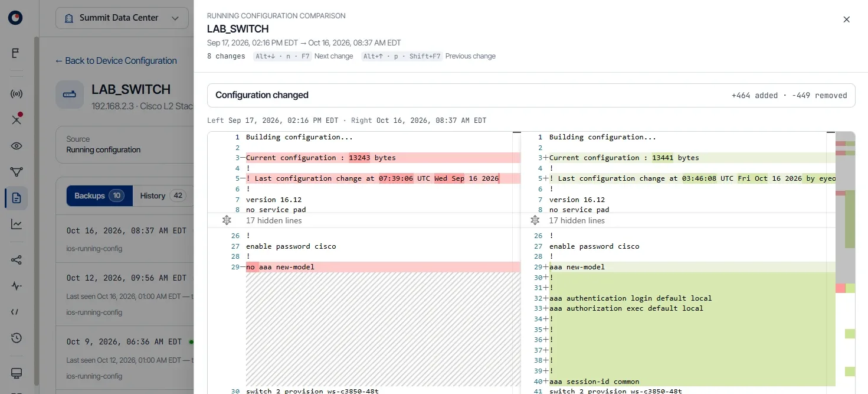The height and width of the screenshot is (394, 868).
Task: Open the flag icon in sidebar
Action: click(x=16, y=53)
